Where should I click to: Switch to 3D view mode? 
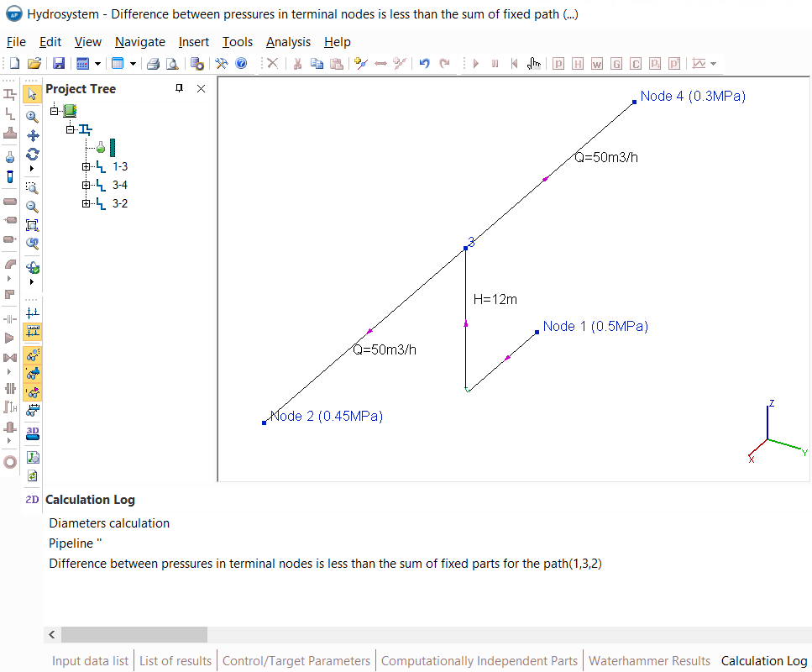(x=33, y=433)
